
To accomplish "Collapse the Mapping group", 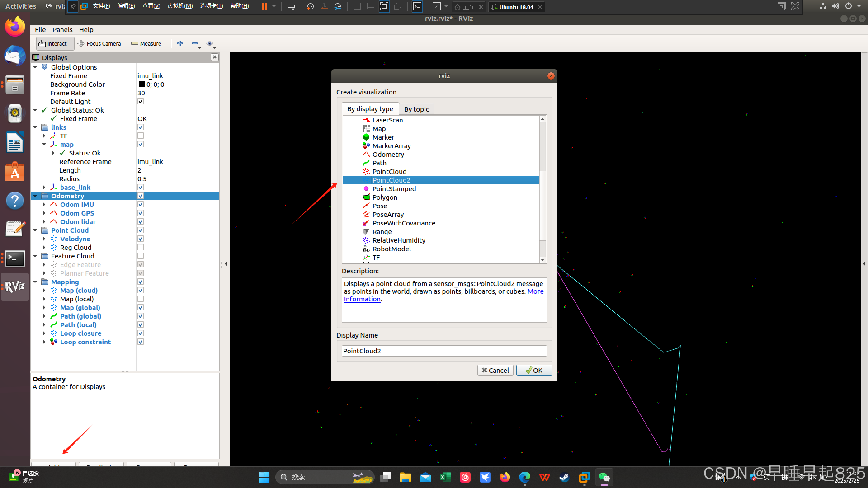I will (x=35, y=282).
